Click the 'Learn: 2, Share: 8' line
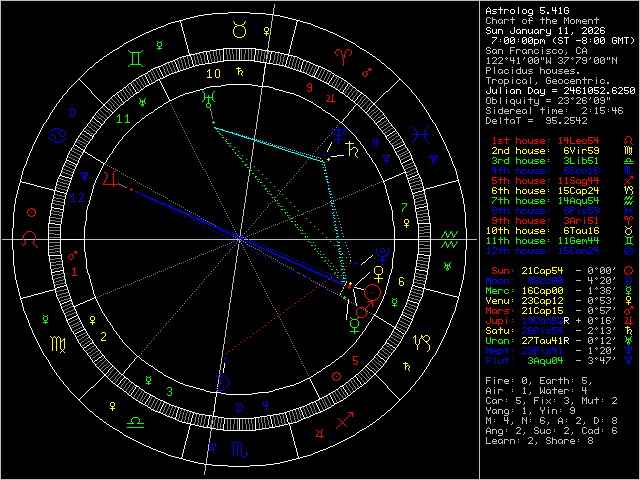The image size is (640, 480). (539, 441)
